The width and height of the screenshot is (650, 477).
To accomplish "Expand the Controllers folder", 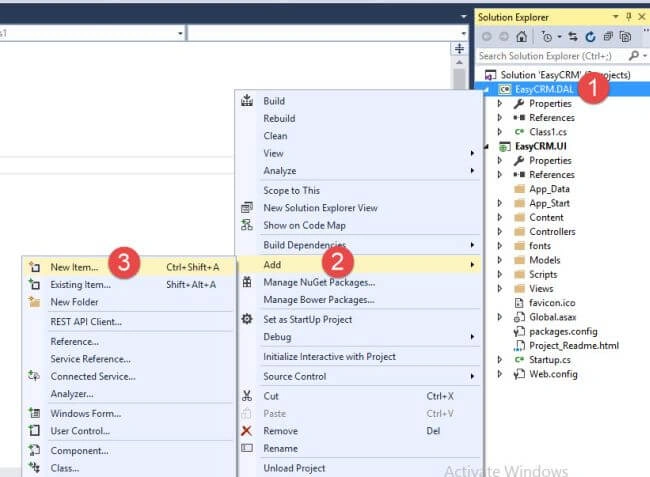I will (500, 231).
